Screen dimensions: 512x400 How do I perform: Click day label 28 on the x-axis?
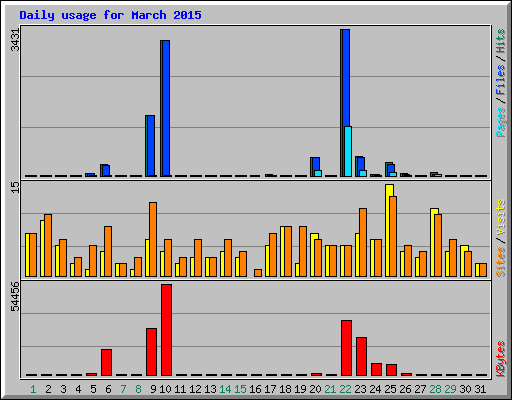click(x=436, y=389)
